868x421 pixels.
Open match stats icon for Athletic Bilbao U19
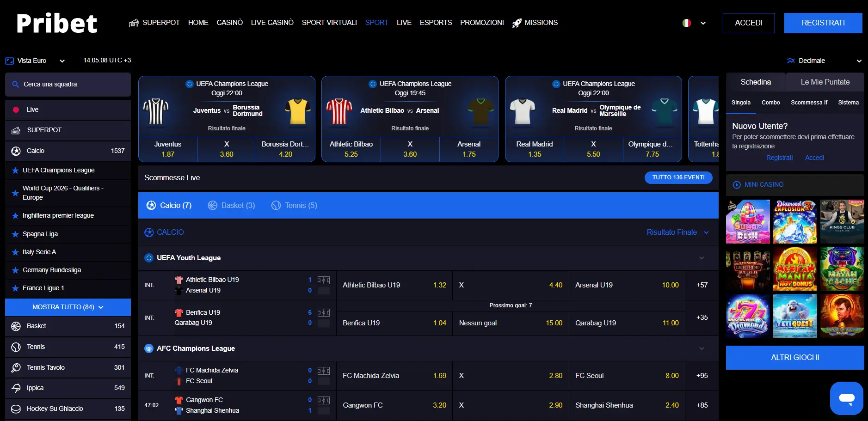click(x=323, y=280)
